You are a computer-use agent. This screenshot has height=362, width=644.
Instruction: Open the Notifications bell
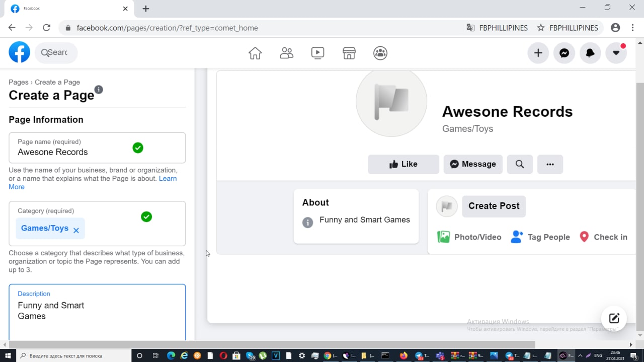[x=590, y=53]
